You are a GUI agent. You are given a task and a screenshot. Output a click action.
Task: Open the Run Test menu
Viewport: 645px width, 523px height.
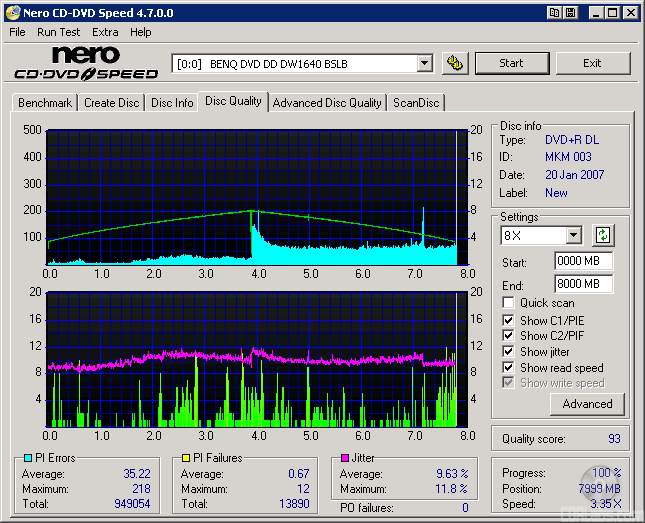pyautogui.click(x=58, y=32)
